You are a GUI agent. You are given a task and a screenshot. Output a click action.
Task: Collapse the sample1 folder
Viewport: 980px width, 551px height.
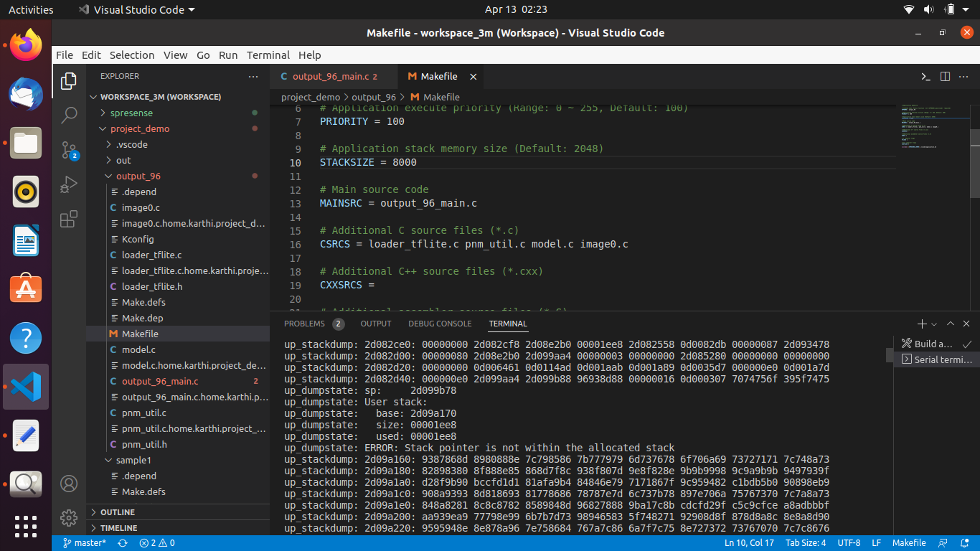pyautogui.click(x=133, y=460)
